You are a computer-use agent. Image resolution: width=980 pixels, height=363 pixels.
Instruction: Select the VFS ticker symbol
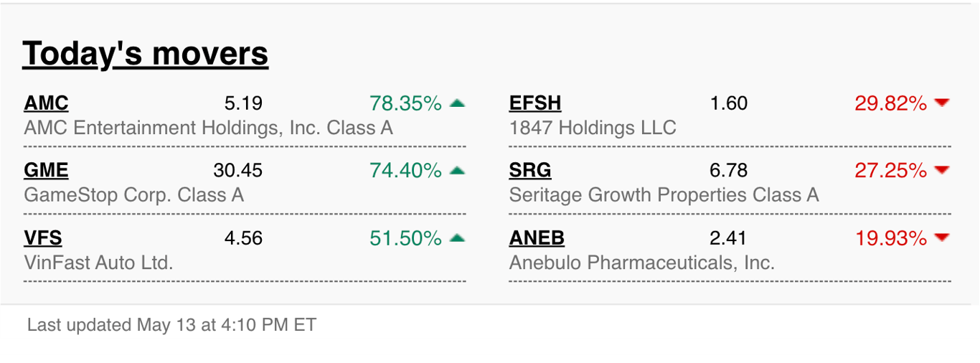[43, 238]
